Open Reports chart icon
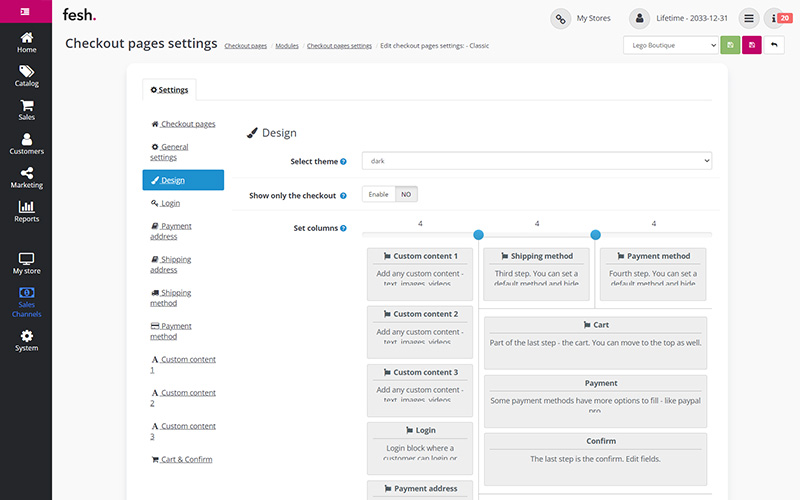800x500 pixels. (26, 211)
